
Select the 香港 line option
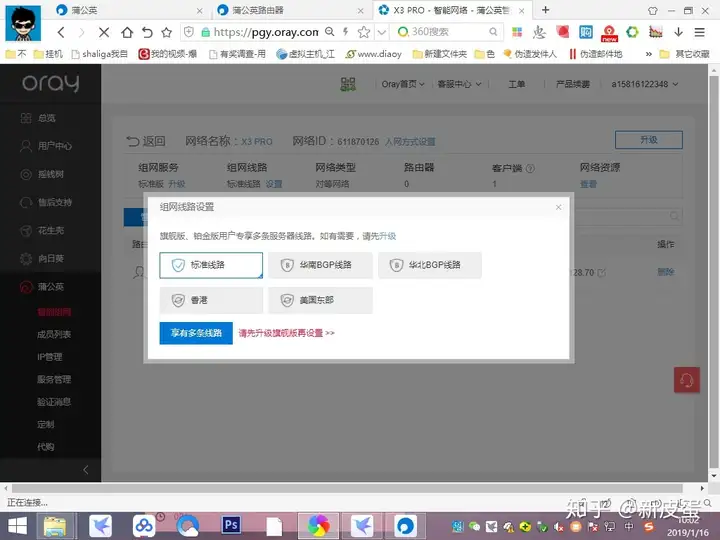coord(211,300)
